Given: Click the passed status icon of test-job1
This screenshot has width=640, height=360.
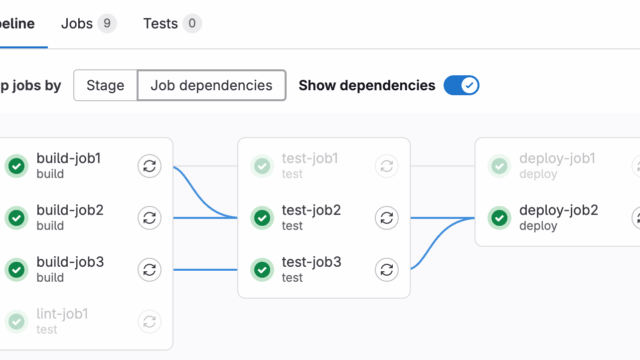Looking at the screenshot, I should point(262,166).
